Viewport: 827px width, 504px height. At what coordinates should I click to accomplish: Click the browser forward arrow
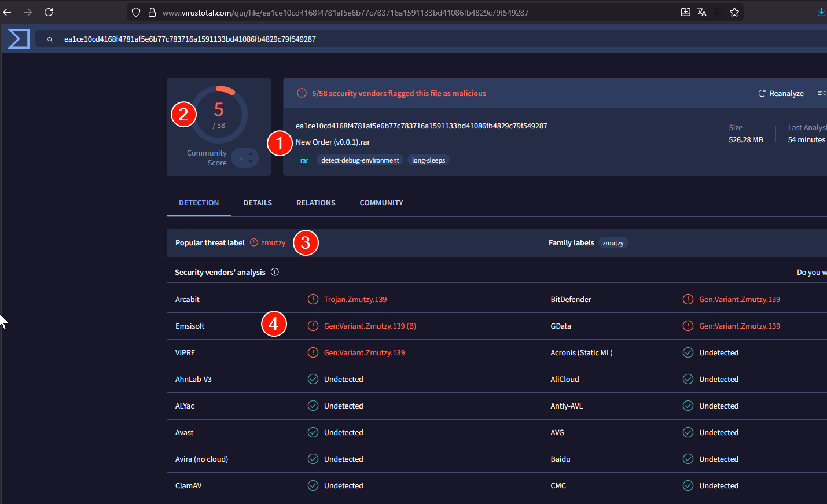pos(28,12)
